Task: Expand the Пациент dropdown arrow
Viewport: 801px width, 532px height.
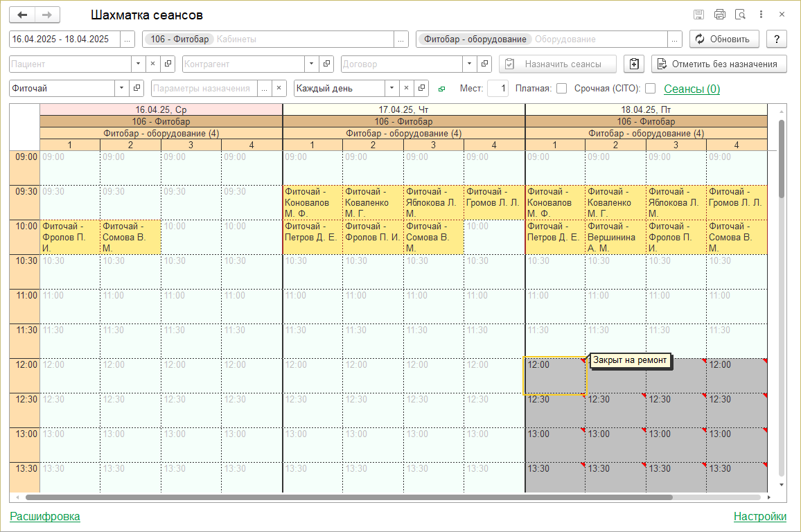Action: tap(138, 64)
